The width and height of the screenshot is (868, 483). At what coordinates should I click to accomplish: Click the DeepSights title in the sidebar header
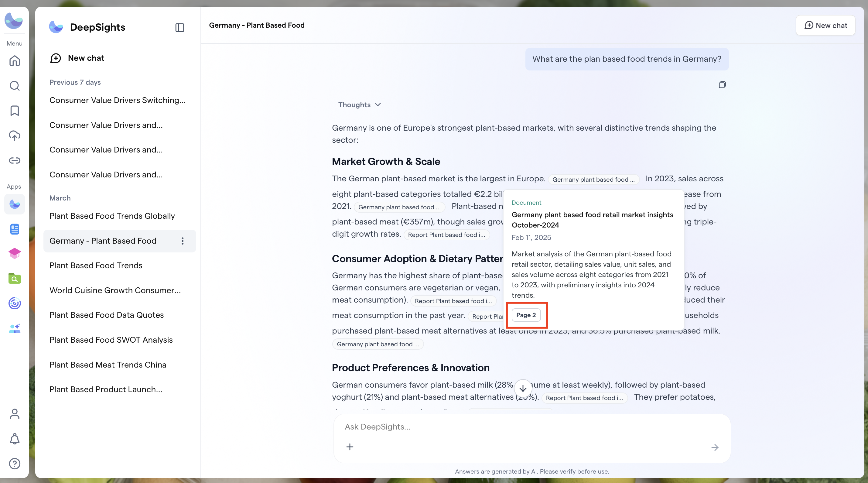tap(98, 27)
